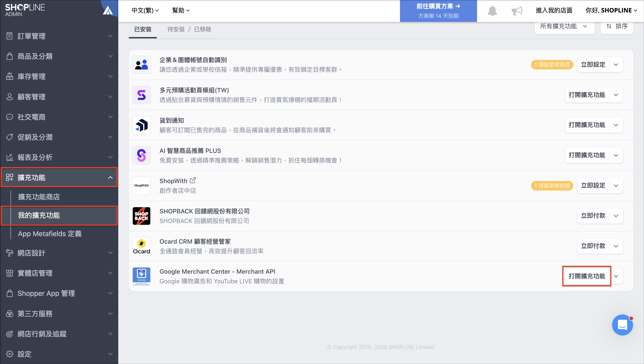644x364 pixels.
Task: Click the SHOPBACK app logo
Action: pyautogui.click(x=142, y=216)
